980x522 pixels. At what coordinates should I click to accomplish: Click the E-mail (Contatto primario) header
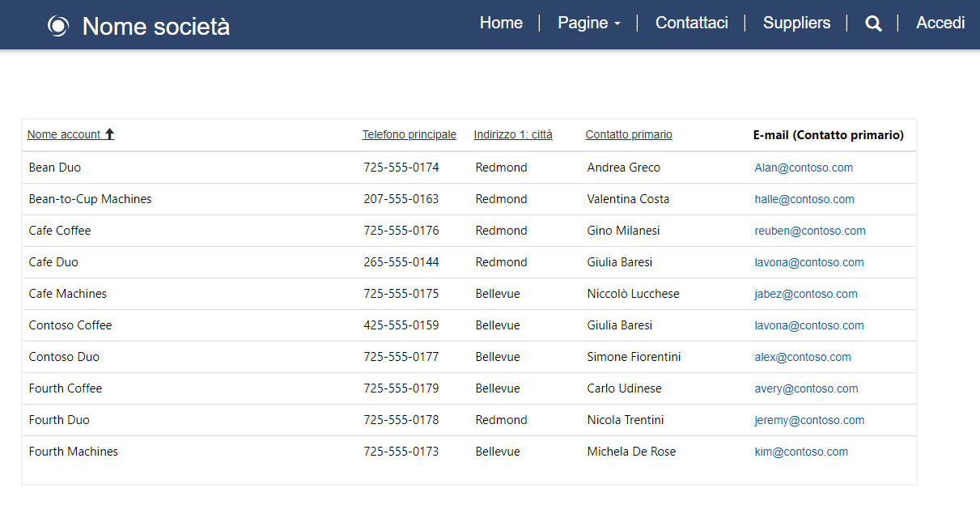(x=829, y=135)
